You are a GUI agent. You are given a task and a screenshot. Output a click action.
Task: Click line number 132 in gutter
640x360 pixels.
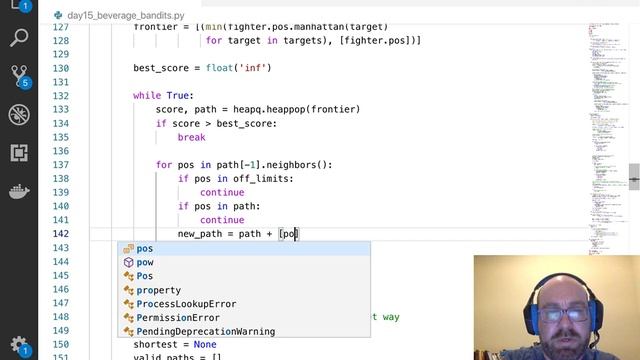[x=61, y=96]
